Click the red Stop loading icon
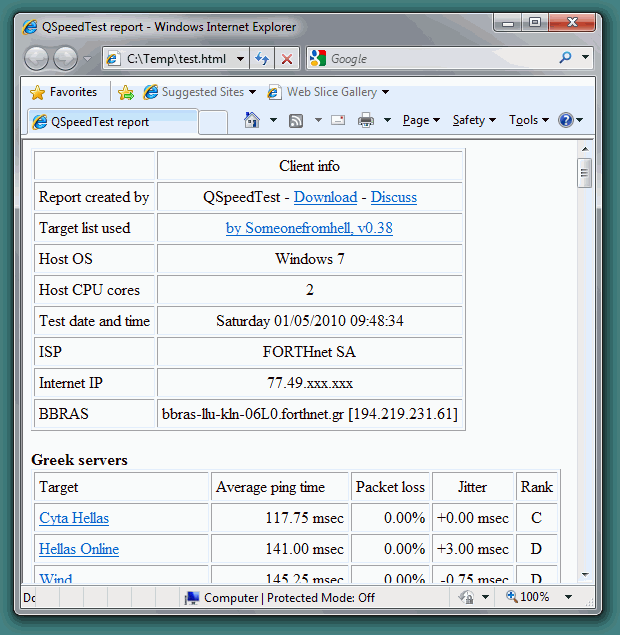The height and width of the screenshot is (635, 620). (x=287, y=59)
